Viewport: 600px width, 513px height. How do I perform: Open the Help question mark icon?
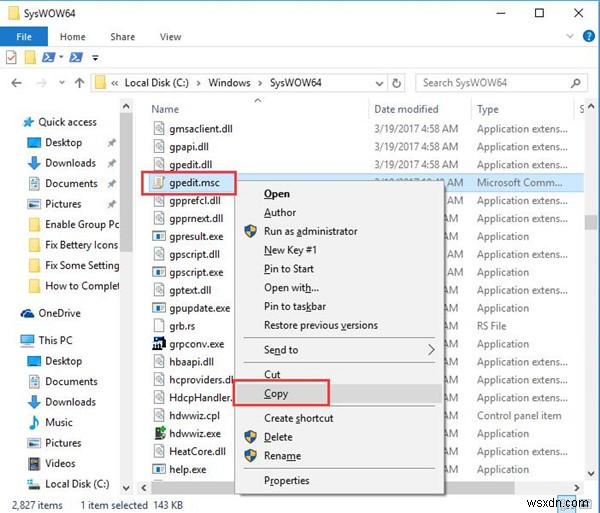tap(589, 36)
